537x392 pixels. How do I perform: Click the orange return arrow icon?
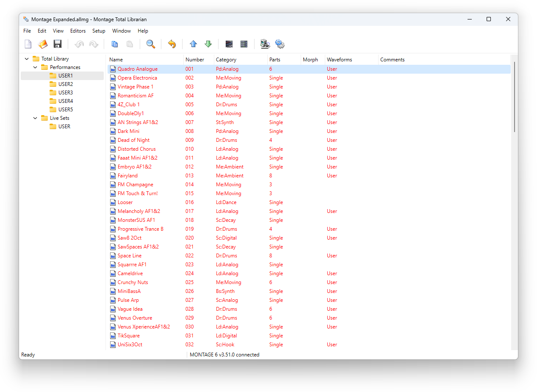(172, 44)
